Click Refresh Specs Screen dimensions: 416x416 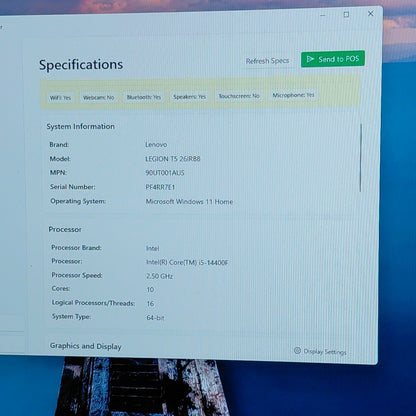point(267,61)
